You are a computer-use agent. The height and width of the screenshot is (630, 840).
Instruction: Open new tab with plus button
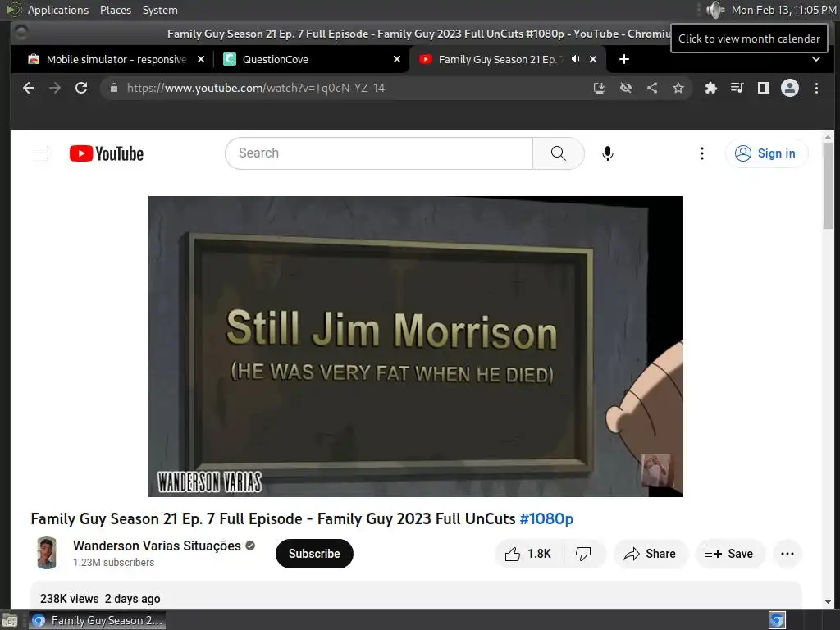(x=624, y=59)
